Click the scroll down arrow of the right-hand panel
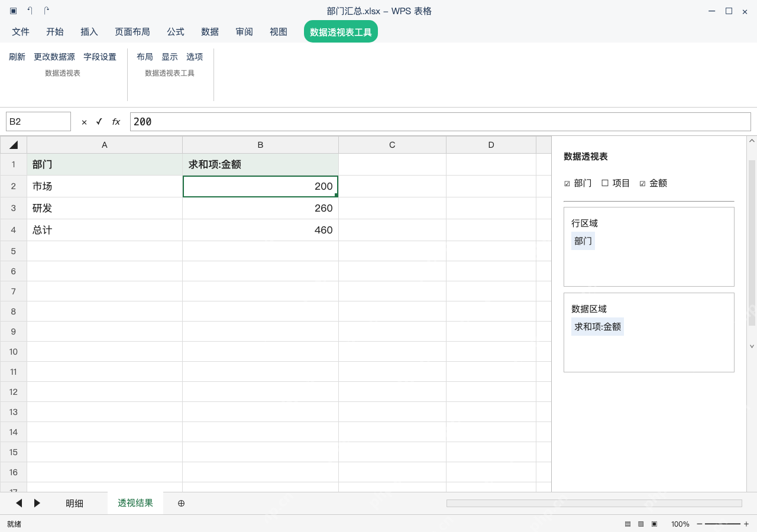Viewport: 757px width, 532px height. pos(752,346)
